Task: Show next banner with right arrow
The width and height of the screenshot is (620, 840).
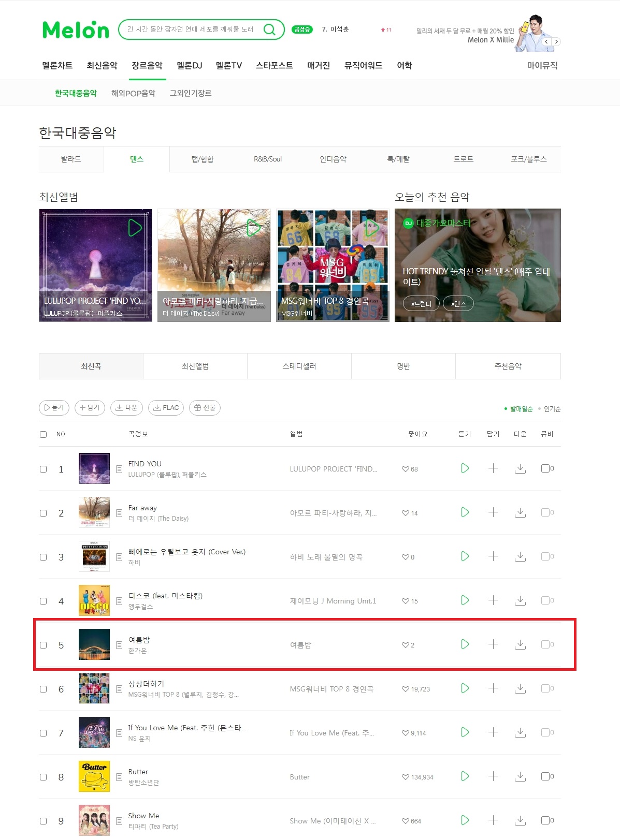Action: point(556,41)
